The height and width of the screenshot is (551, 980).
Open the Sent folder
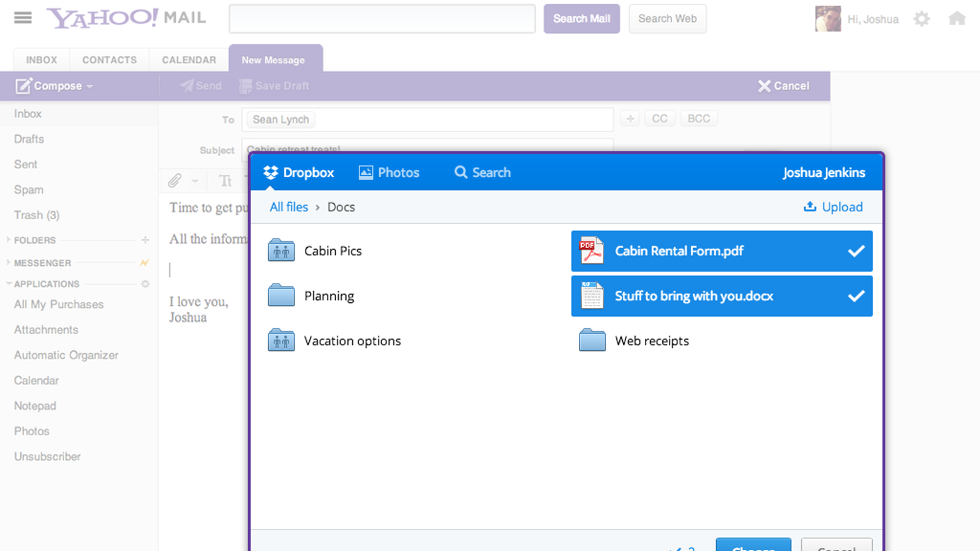coord(26,164)
